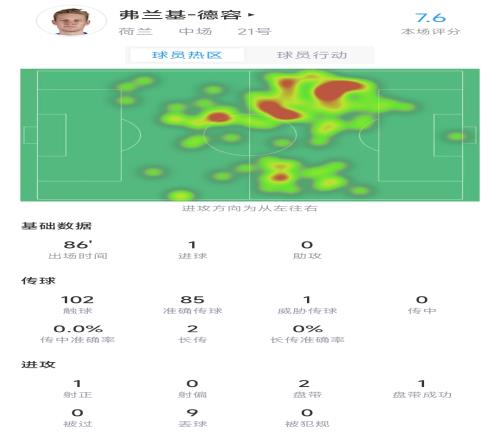
Task: Click the 102 触球 touches stat
Action: 78,304
